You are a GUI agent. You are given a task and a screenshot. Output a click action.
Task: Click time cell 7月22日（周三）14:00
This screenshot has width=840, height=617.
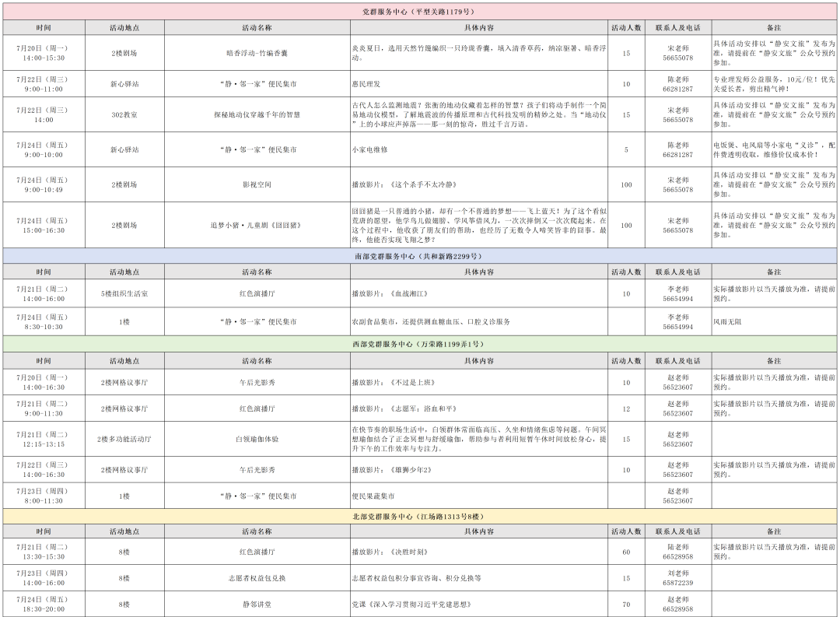(x=44, y=114)
